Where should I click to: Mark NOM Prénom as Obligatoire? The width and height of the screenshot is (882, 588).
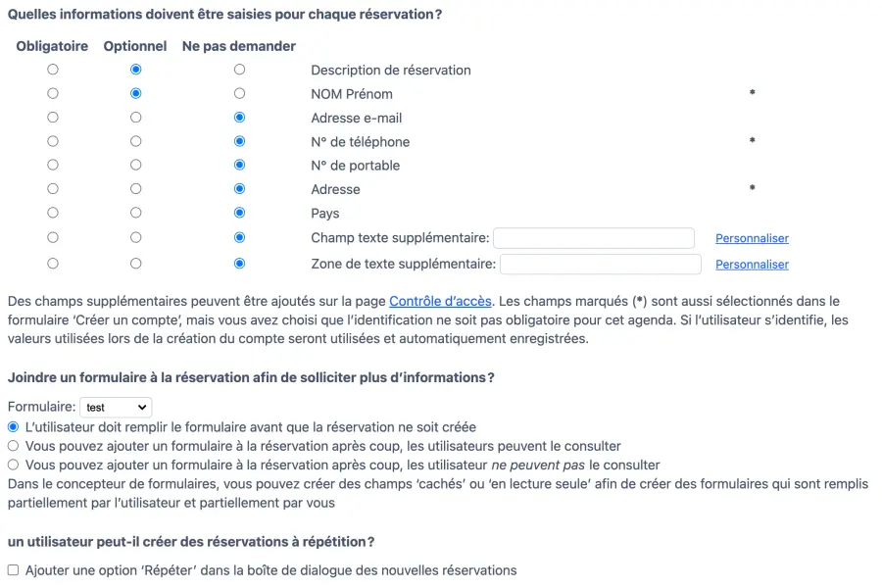click(x=53, y=94)
